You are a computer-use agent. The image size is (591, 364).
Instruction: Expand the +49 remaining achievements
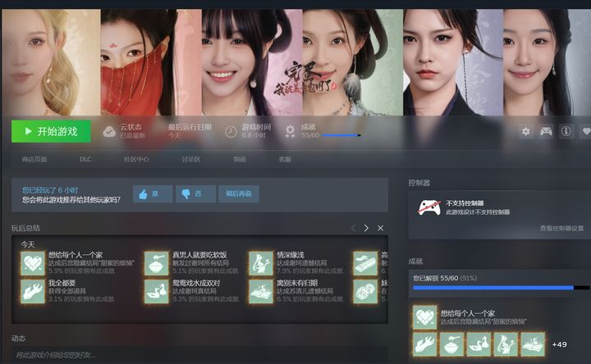pos(559,344)
